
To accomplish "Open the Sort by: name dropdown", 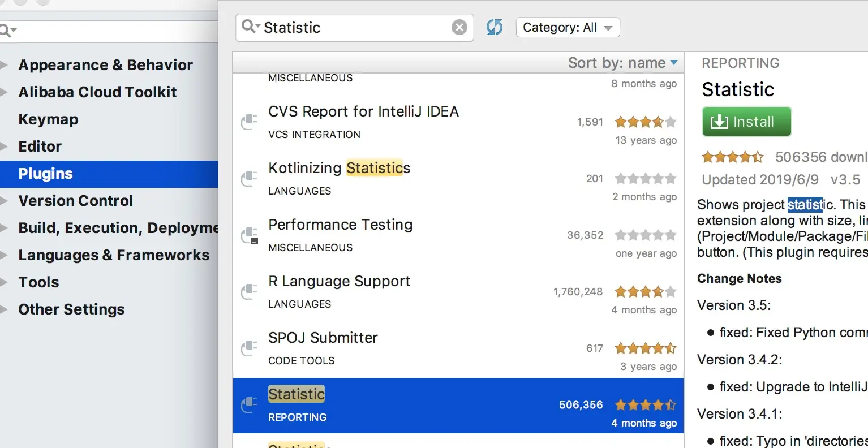I will (622, 63).
